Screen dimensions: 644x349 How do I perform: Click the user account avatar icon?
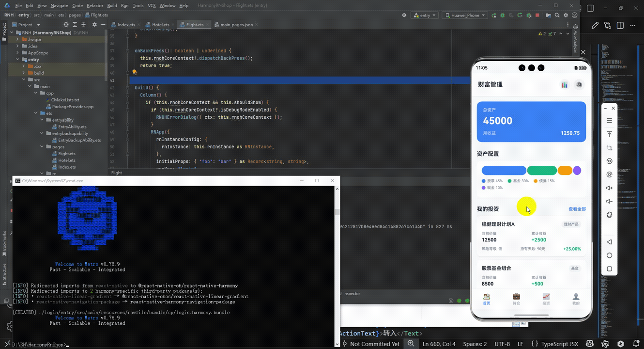click(x=574, y=16)
